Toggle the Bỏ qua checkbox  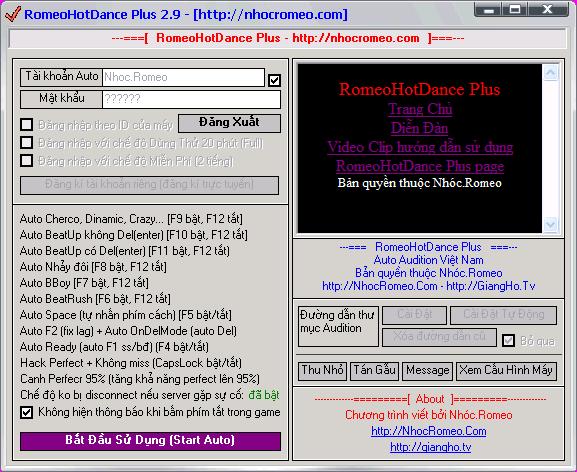tap(509, 341)
